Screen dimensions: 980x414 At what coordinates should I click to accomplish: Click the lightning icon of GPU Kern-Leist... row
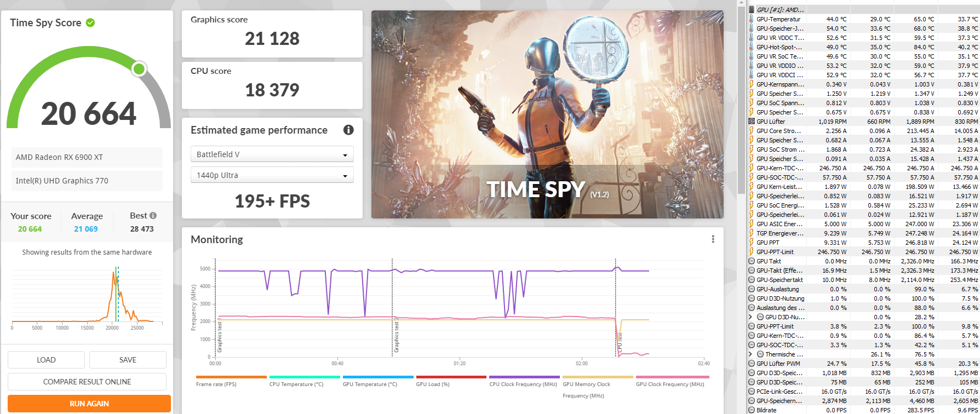coord(752,187)
